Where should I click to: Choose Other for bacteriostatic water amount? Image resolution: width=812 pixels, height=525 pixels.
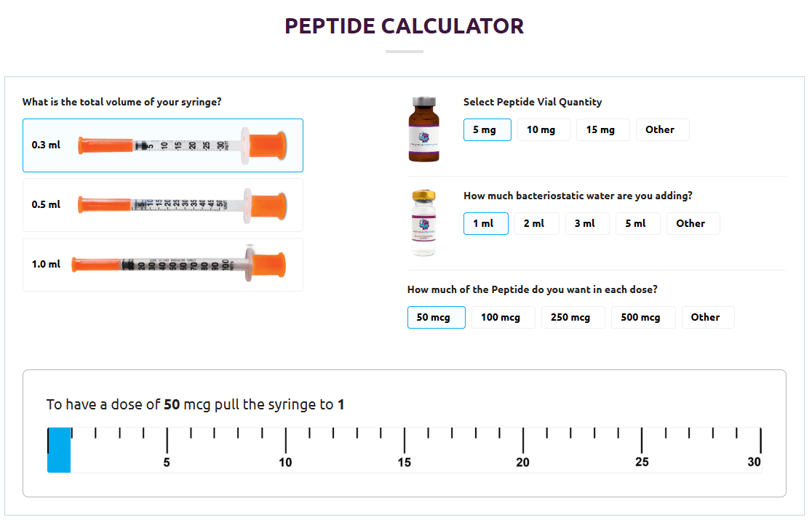point(693,224)
